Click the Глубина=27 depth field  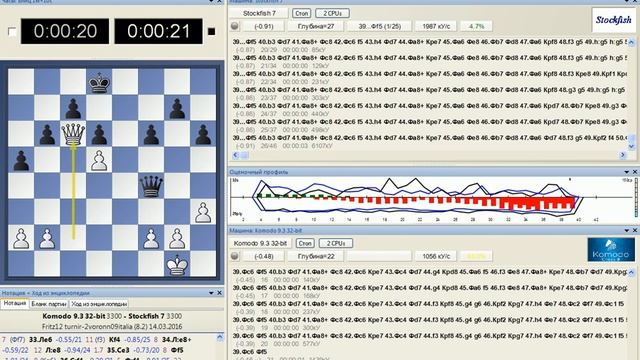tap(316, 26)
